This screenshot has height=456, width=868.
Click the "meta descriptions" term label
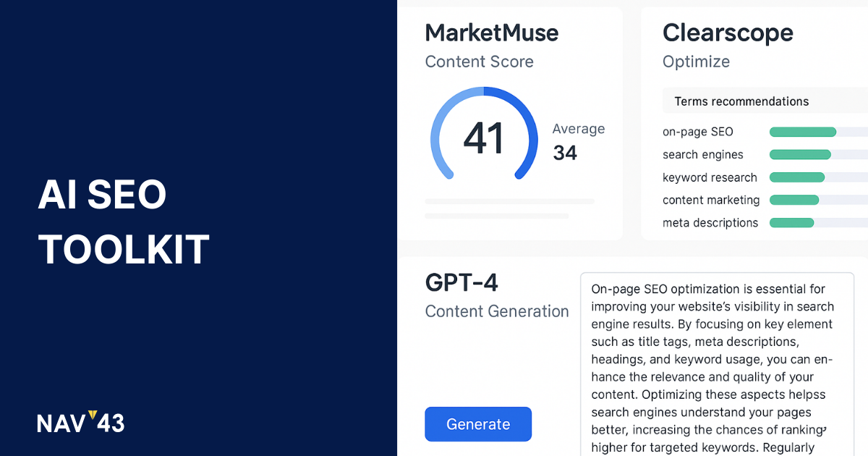[x=710, y=223]
